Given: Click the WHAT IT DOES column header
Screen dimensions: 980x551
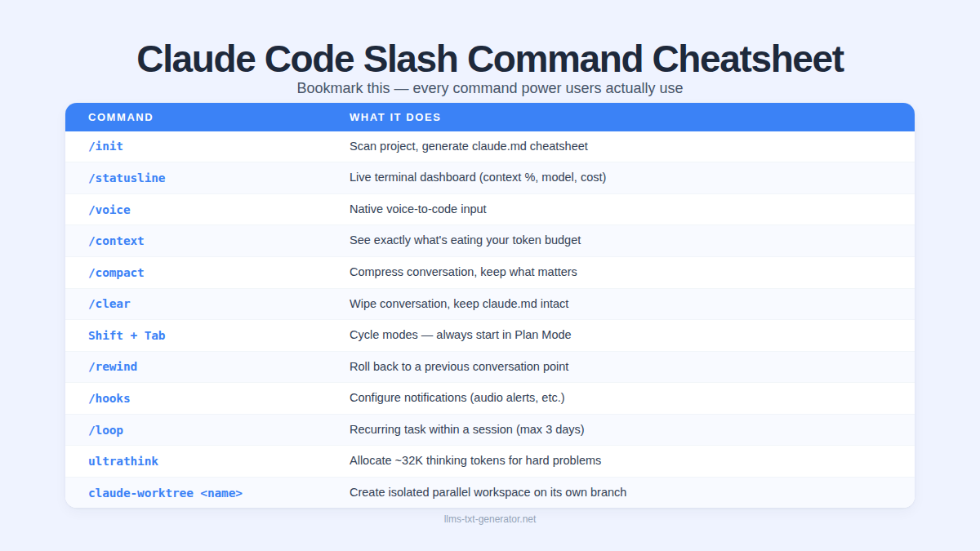Looking at the screenshot, I should pos(395,118).
